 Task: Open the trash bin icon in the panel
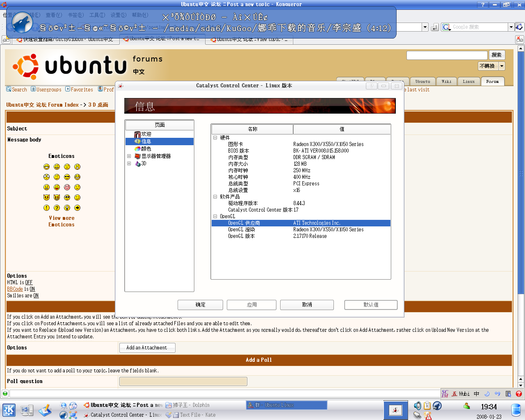(516, 410)
